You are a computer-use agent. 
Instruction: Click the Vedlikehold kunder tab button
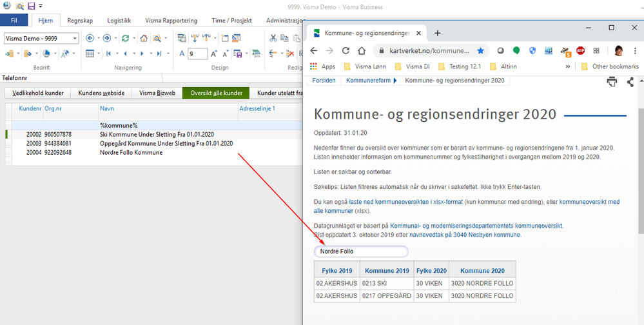click(x=38, y=93)
